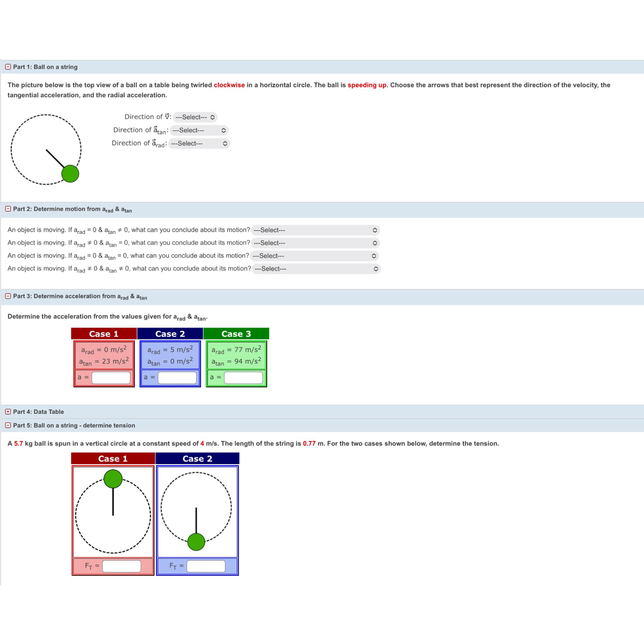Click green ball atop Case 1 circle
The width and height of the screenshot is (644, 644).
tap(113, 479)
